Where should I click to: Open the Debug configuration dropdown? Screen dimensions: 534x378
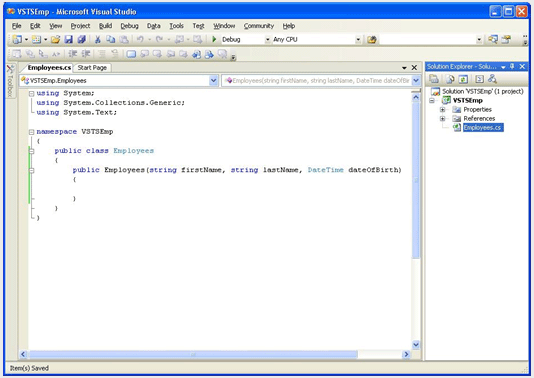coord(268,40)
